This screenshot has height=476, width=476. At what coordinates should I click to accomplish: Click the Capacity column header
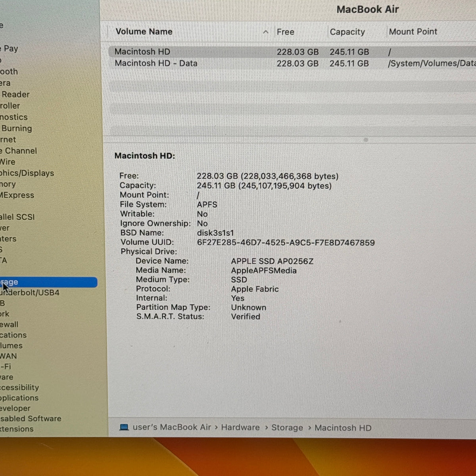pyautogui.click(x=347, y=32)
